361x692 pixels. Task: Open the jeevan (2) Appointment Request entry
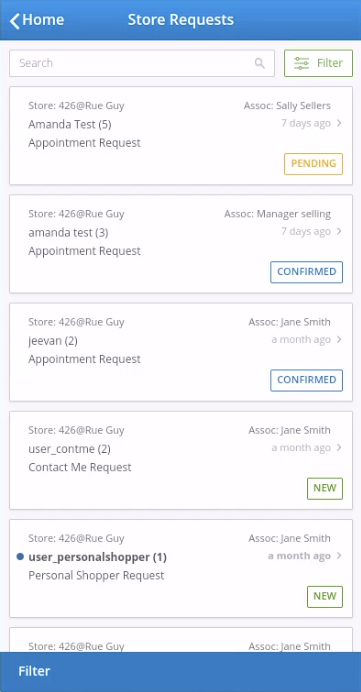(181, 352)
